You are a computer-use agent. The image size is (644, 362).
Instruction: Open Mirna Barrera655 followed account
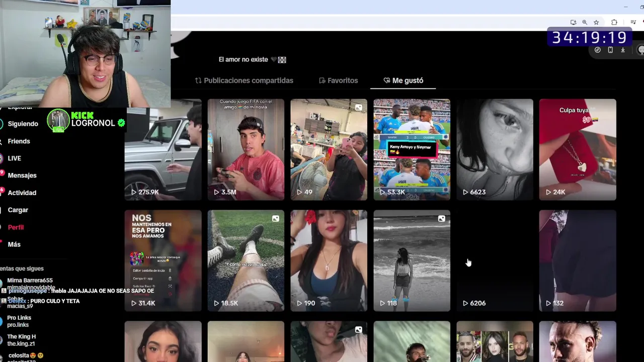(x=30, y=284)
